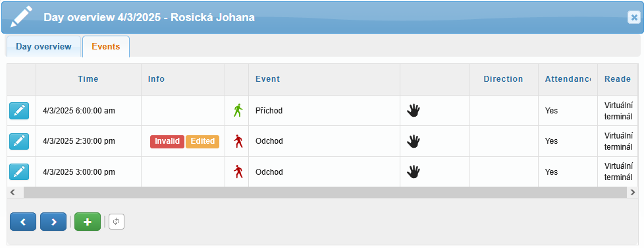Click the hand icon in the 6:00 am row

(414, 111)
